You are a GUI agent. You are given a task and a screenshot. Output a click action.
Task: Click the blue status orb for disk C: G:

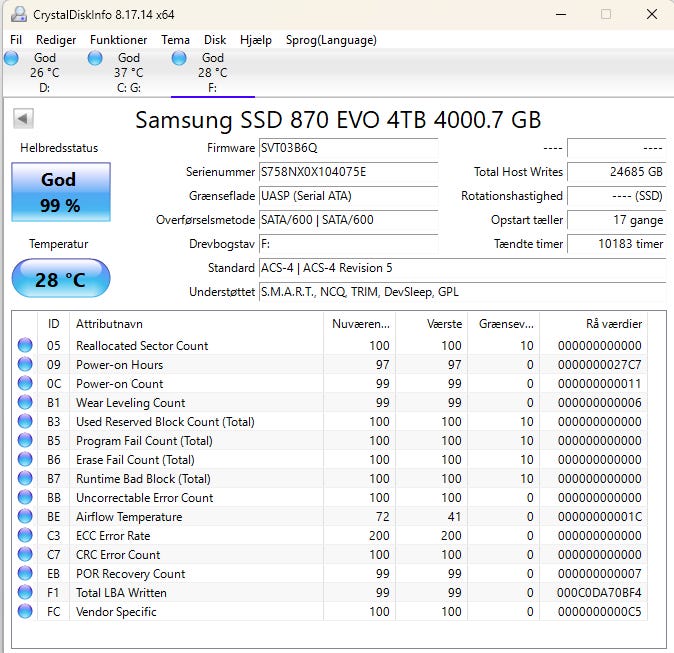point(95,58)
